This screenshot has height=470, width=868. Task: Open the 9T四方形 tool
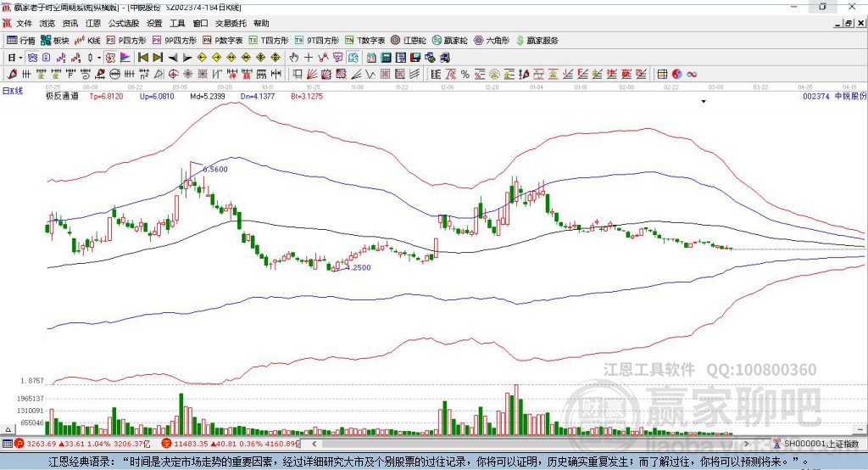[x=317, y=41]
